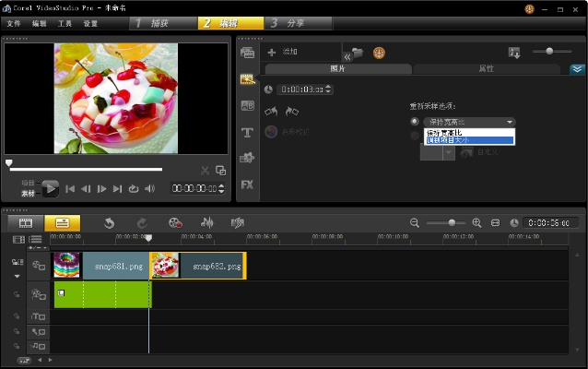
Task: Select the snap681.png clip on timeline
Action: click(x=118, y=267)
